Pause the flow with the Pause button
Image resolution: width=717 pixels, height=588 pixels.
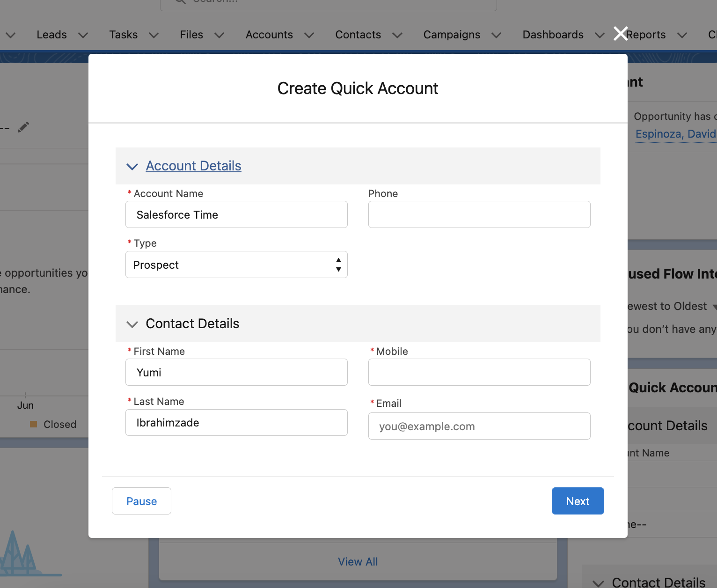click(141, 501)
